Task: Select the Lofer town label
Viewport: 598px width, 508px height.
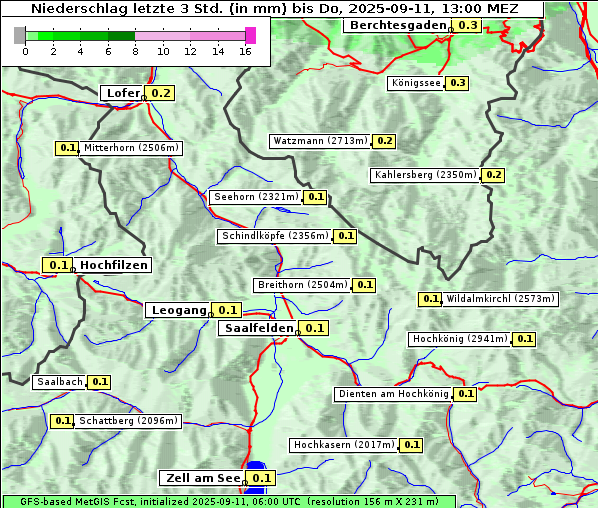Action: 123,93
